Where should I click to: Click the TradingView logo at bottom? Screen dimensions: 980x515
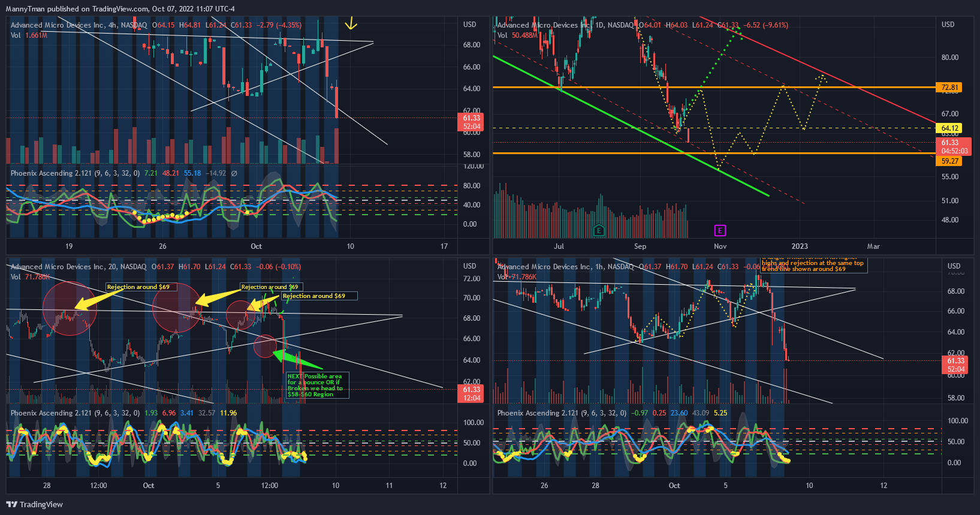pyautogui.click(x=34, y=504)
